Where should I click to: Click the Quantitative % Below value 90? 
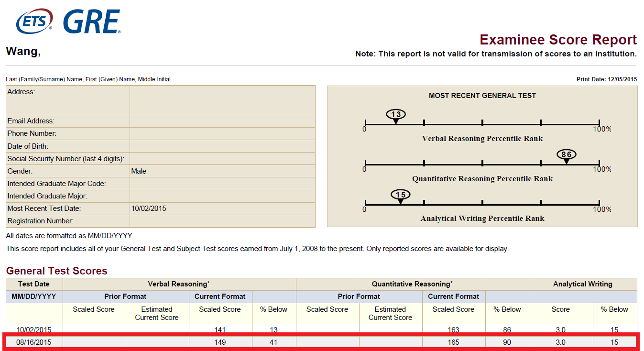pyautogui.click(x=507, y=342)
